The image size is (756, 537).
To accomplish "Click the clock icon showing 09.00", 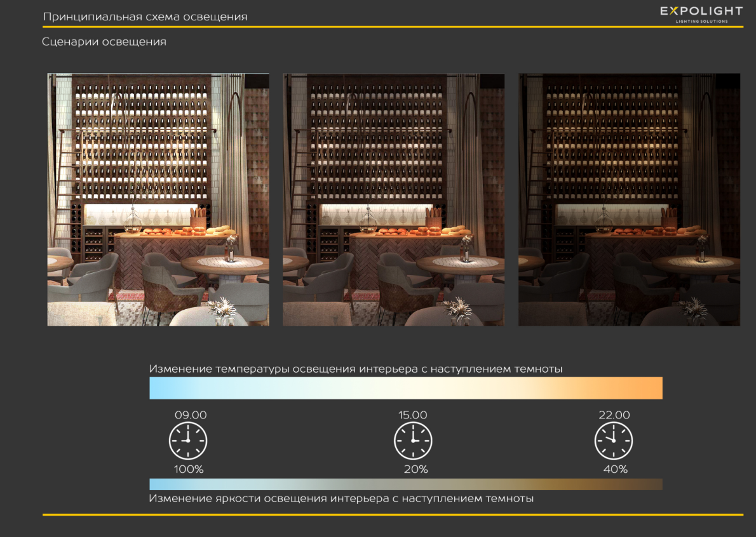I will click(188, 441).
